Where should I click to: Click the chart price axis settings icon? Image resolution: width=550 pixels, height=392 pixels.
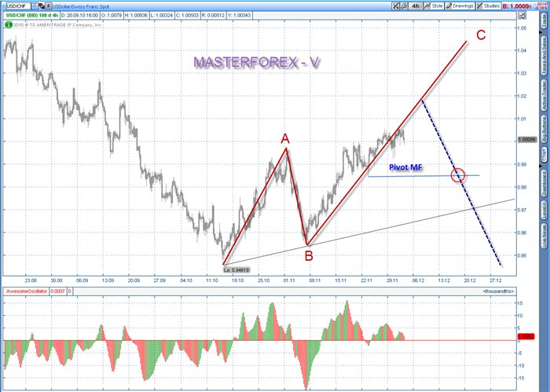tap(522, 16)
